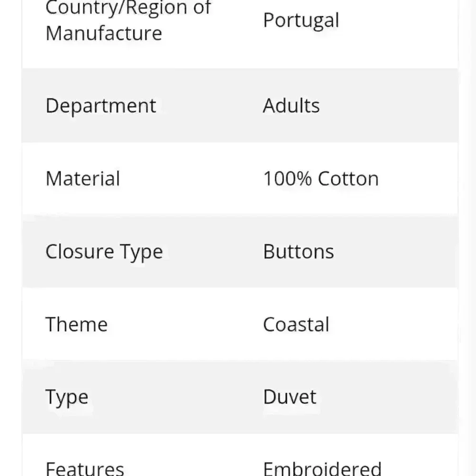
Task: Click the word Type after Closure
Action: coord(141,253)
